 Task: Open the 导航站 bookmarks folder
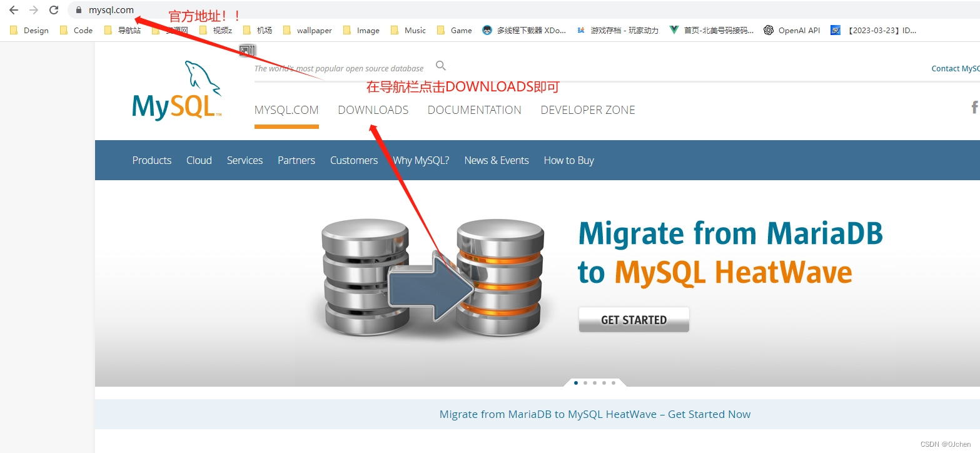[x=123, y=30]
